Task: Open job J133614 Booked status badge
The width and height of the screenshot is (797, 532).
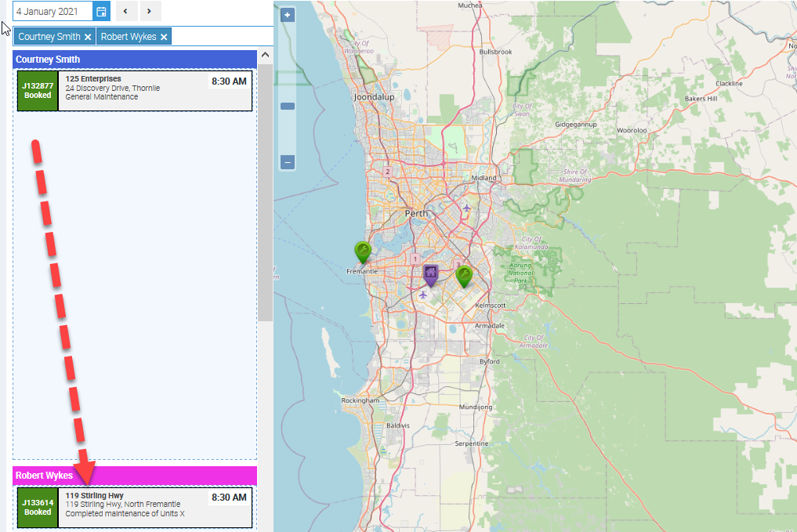Action: click(x=38, y=508)
